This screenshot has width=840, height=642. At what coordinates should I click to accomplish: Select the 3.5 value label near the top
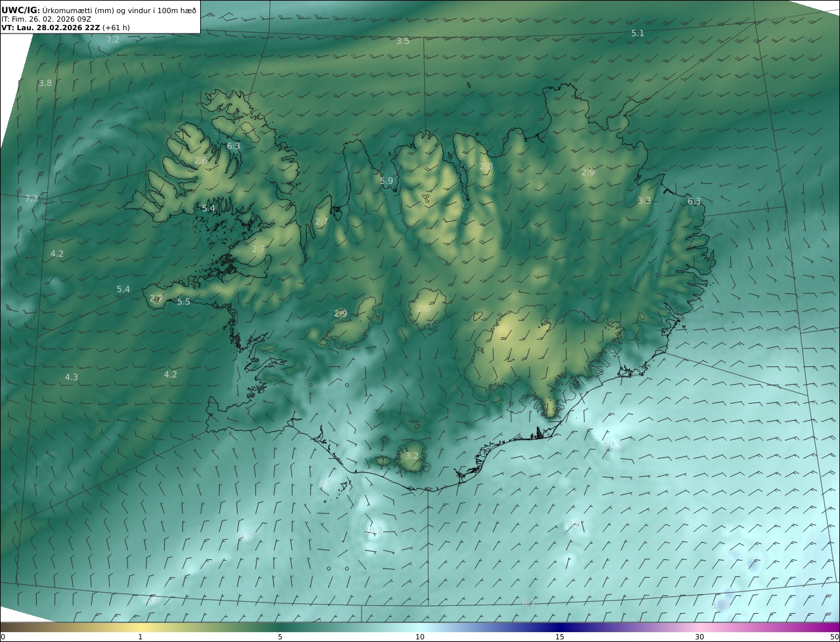[x=403, y=41]
